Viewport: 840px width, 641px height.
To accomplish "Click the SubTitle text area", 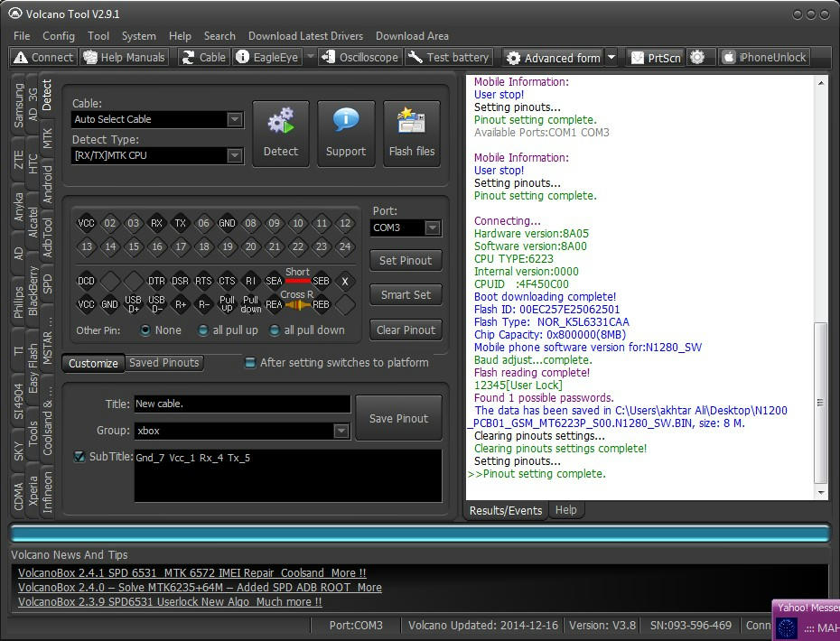I will [288, 476].
